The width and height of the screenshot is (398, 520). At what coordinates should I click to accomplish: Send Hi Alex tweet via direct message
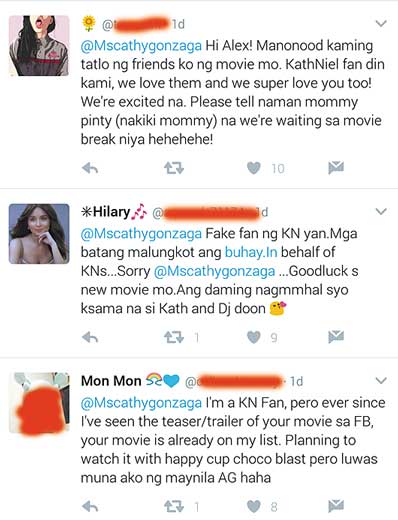pyautogui.click(x=336, y=168)
